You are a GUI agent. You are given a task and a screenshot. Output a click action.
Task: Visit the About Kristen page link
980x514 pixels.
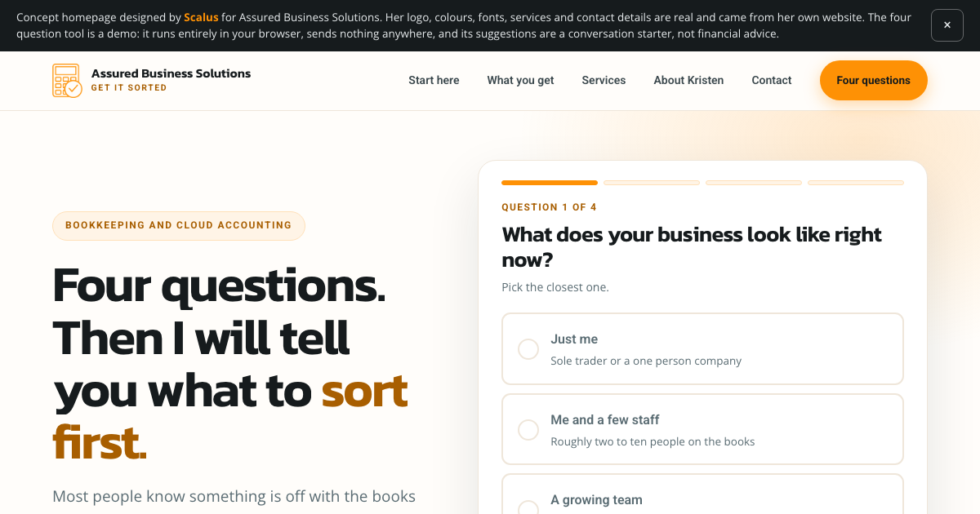coord(688,80)
